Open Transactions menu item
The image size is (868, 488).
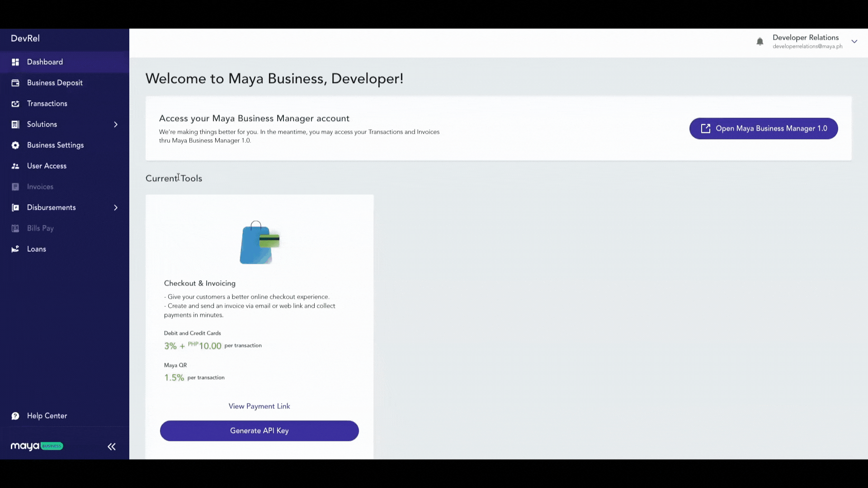[x=65, y=103]
